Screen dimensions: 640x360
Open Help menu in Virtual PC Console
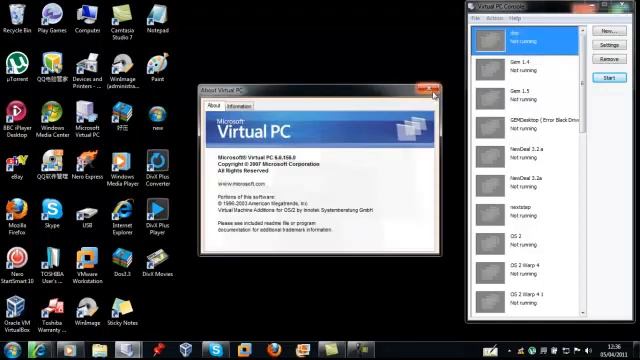515,18
